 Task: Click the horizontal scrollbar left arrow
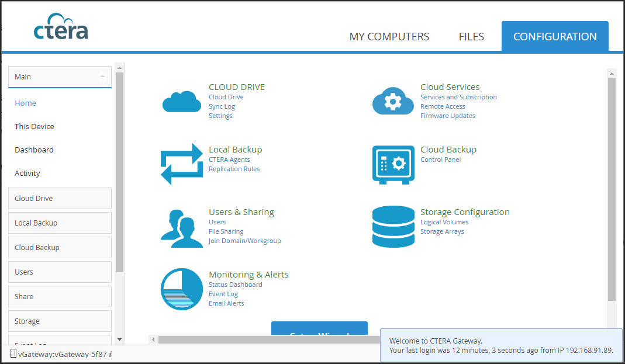pos(153,339)
